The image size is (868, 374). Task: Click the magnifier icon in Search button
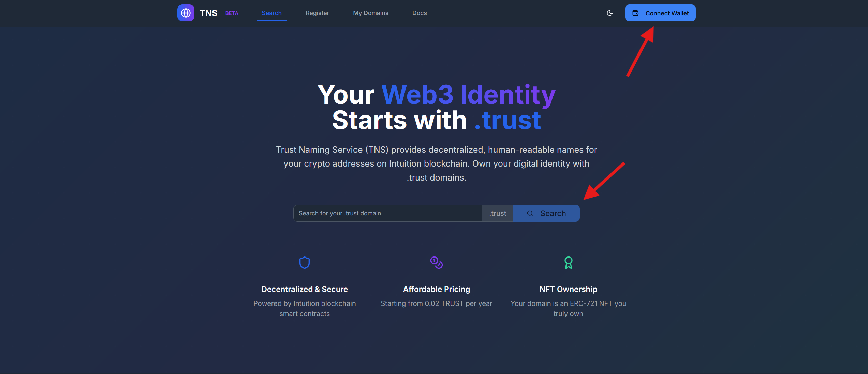[x=530, y=213]
